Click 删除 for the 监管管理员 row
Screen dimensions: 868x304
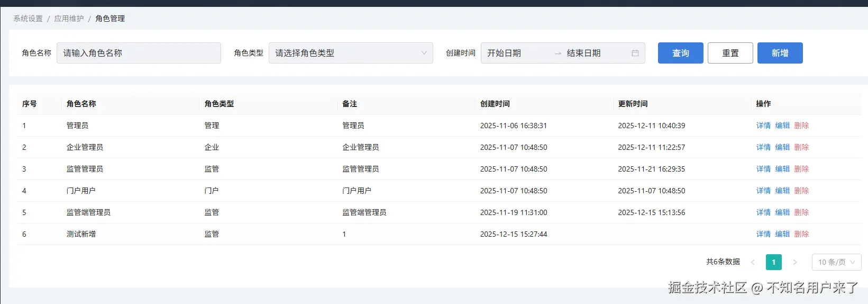pyautogui.click(x=801, y=169)
